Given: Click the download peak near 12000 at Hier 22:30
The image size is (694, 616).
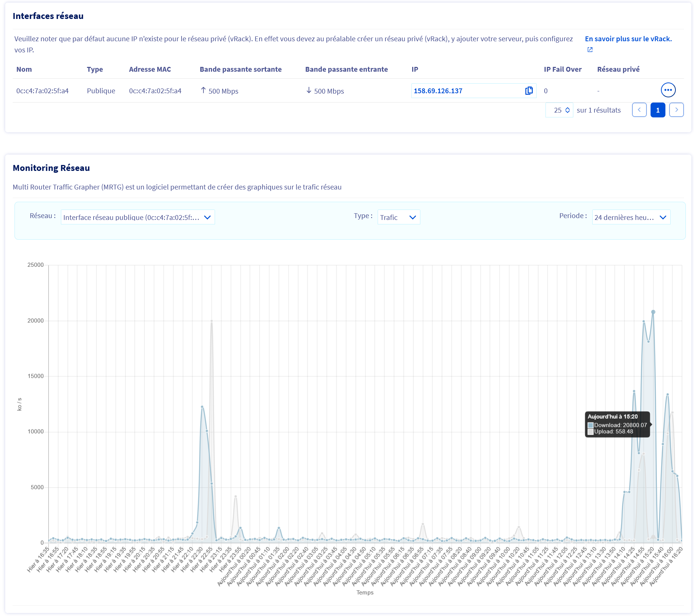Looking at the screenshot, I should click(202, 407).
